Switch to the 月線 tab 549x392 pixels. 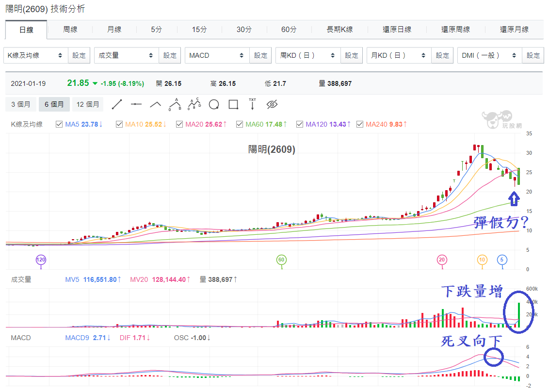114,30
